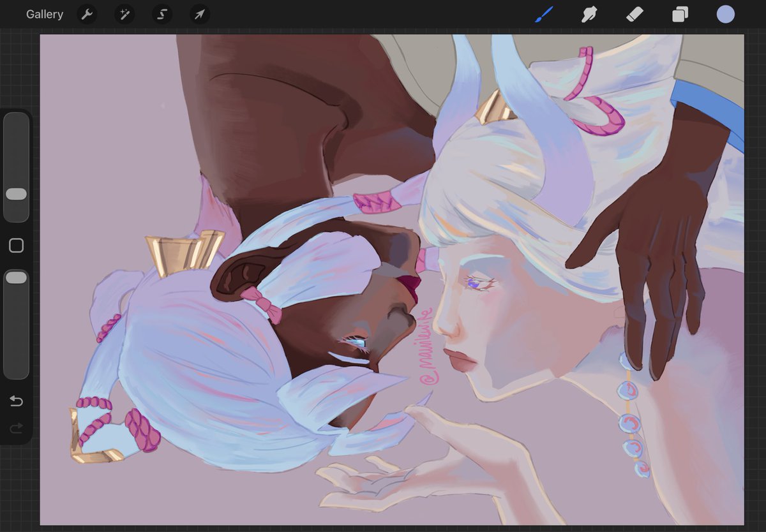Select the Smudge tool
The image size is (766, 532).
pos(589,14)
